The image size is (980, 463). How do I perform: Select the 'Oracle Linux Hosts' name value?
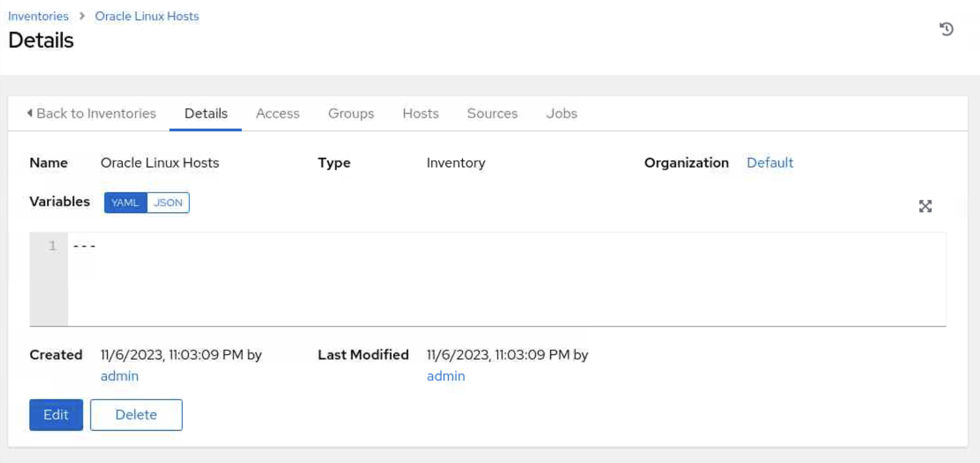point(160,163)
